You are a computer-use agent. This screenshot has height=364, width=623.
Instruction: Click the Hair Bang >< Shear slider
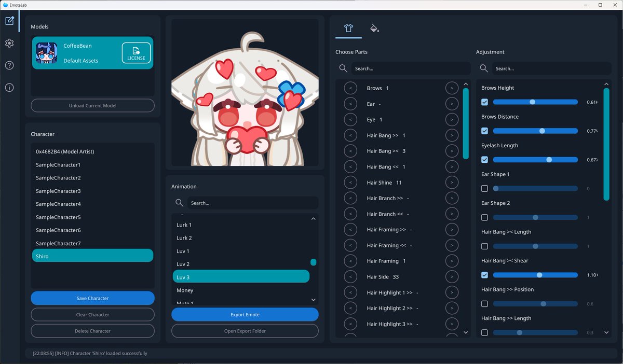[535, 275]
